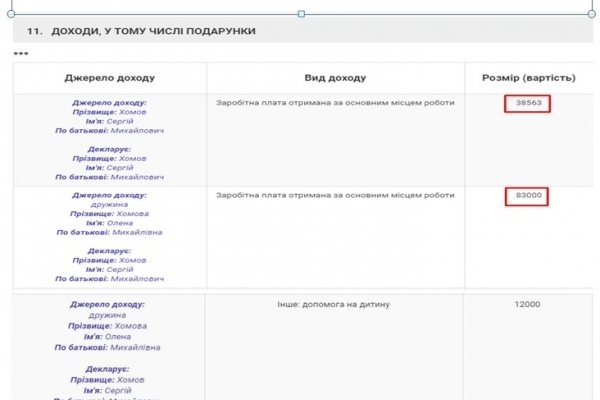
Task: Click the value 12000 in last row
Action: [x=527, y=303]
